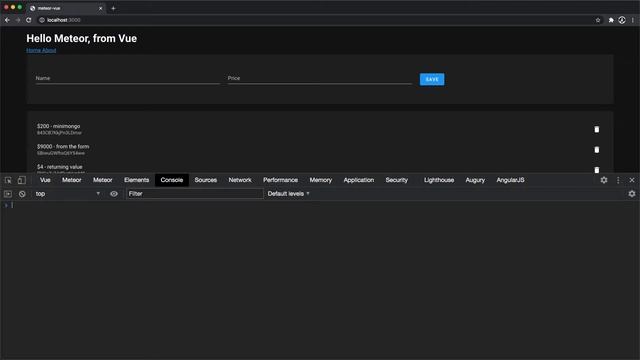
Task: Open DevTools customize three-dot menu
Action: [x=618, y=180]
